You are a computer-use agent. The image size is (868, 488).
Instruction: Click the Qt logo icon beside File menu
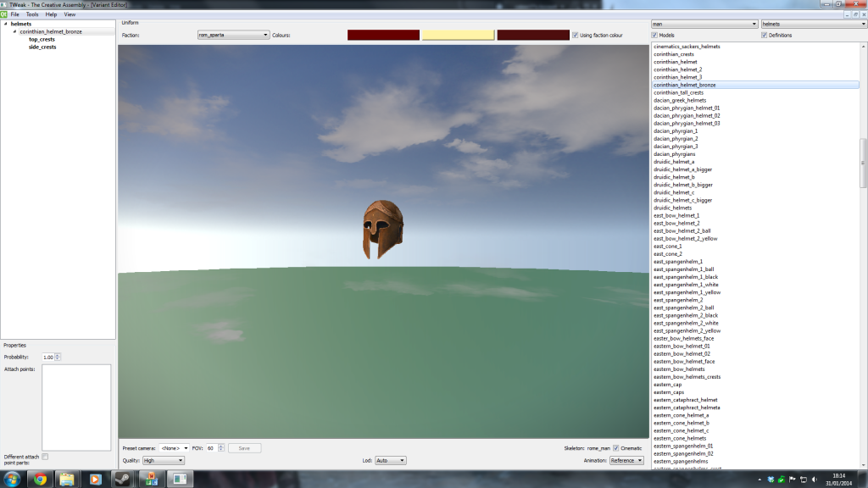(x=4, y=14)
